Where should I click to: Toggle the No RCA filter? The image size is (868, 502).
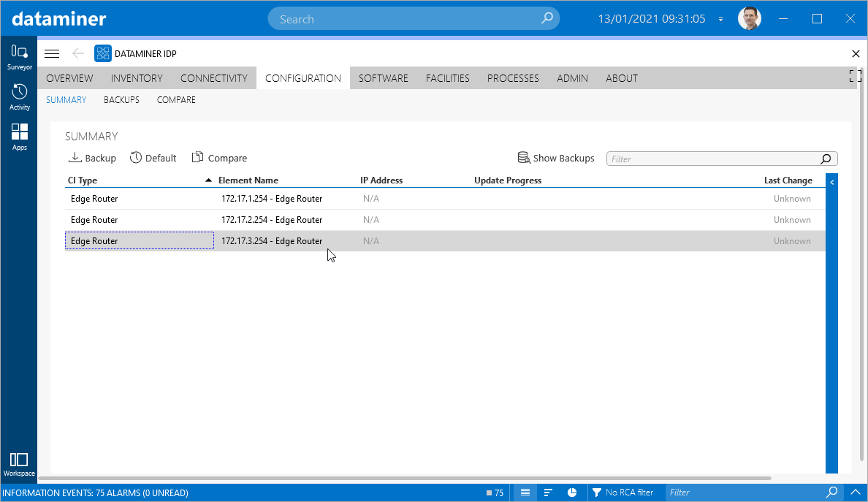click(623, 492)
